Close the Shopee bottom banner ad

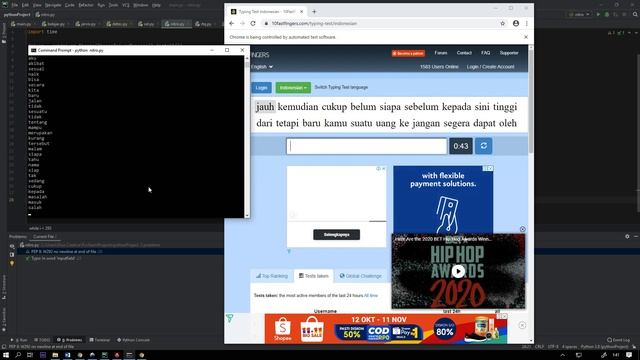click(x=522, y=325)
